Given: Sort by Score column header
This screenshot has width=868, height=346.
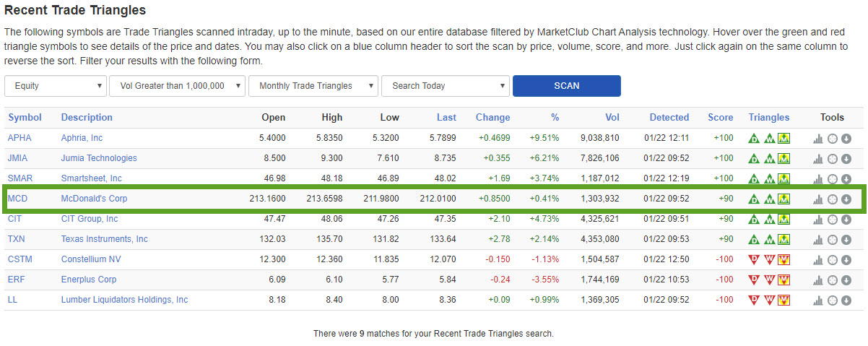Looking at the screenshot, I should 720,118.
